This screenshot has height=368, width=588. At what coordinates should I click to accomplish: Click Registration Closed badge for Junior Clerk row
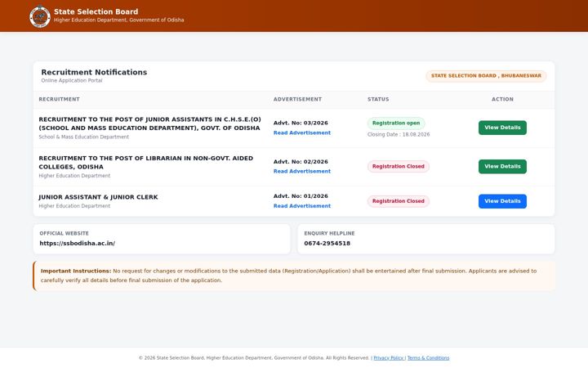399,201
